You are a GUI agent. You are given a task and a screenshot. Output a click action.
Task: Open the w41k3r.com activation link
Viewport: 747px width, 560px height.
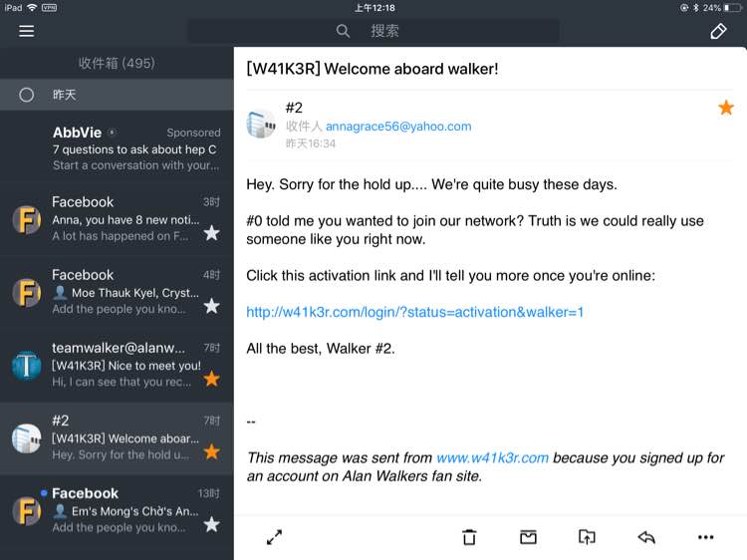(x=414, y=312)
